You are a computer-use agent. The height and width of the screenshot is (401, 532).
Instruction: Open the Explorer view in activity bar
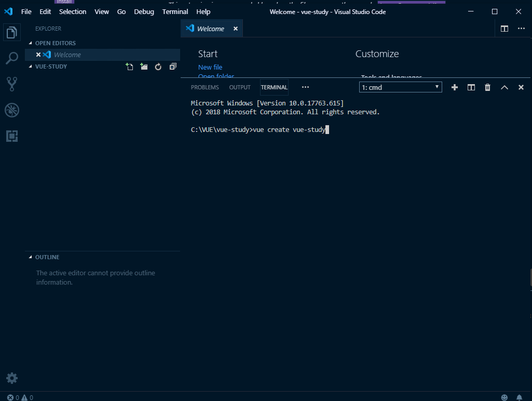click(x=12, y=33)
